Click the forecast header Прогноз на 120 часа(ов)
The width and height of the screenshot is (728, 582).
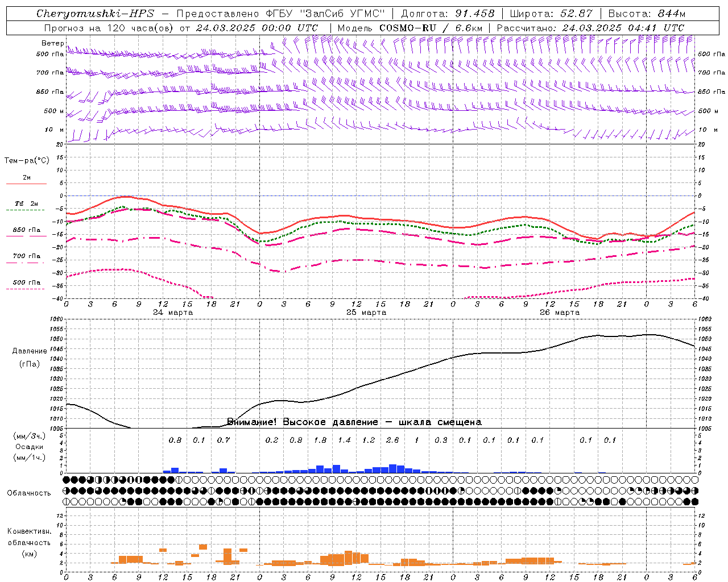[x=109, y=28]
